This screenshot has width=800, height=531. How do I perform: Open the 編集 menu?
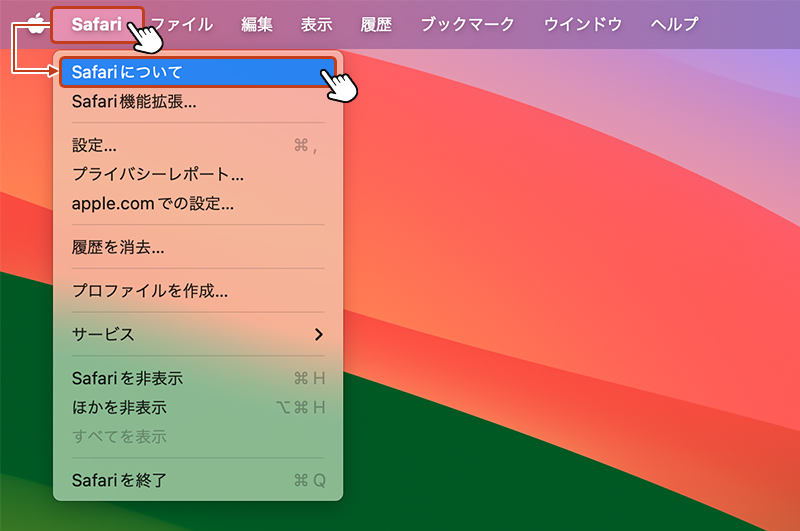tap(257, 24)
